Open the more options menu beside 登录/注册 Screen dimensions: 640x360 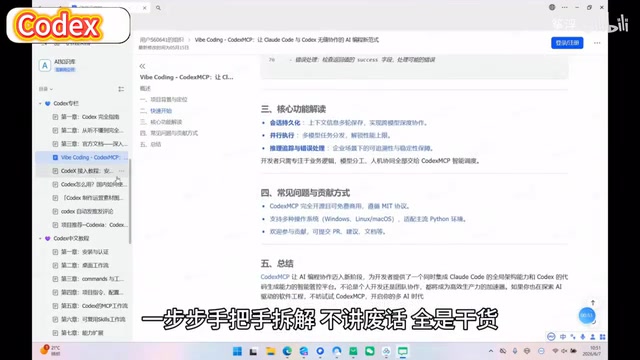click(x=597, y=43)
